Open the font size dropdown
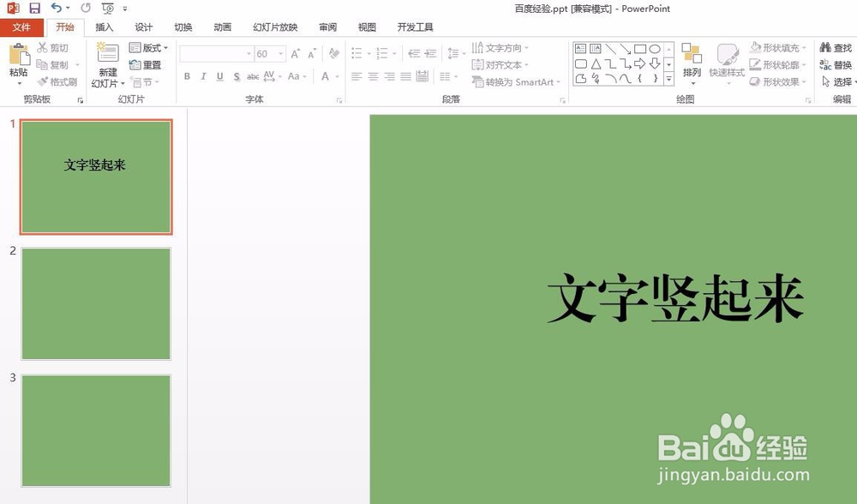 [280, 53]
